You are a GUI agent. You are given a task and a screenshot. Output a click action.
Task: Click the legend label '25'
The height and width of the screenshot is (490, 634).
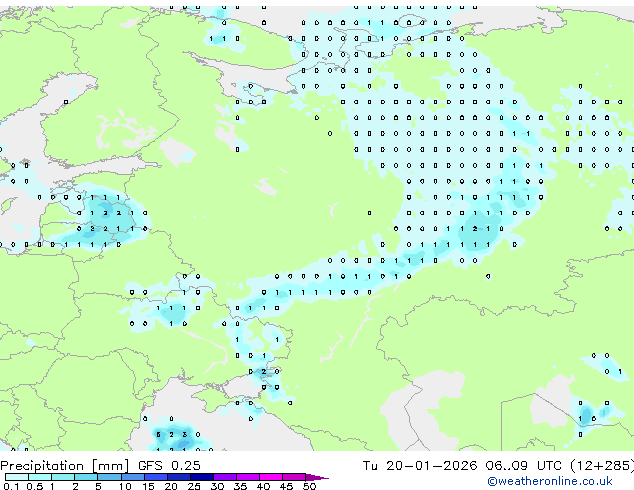pyautogui.click(x=194, y=486)
